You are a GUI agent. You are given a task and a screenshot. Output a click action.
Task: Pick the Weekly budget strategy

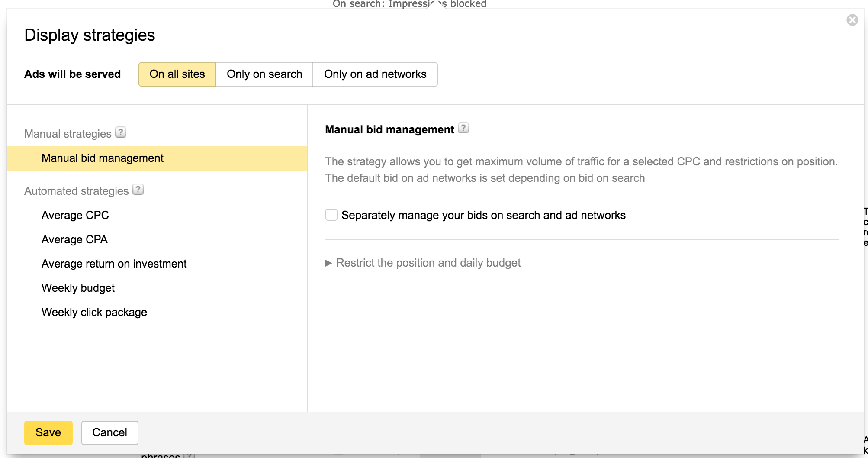click(x=78, y=288)
